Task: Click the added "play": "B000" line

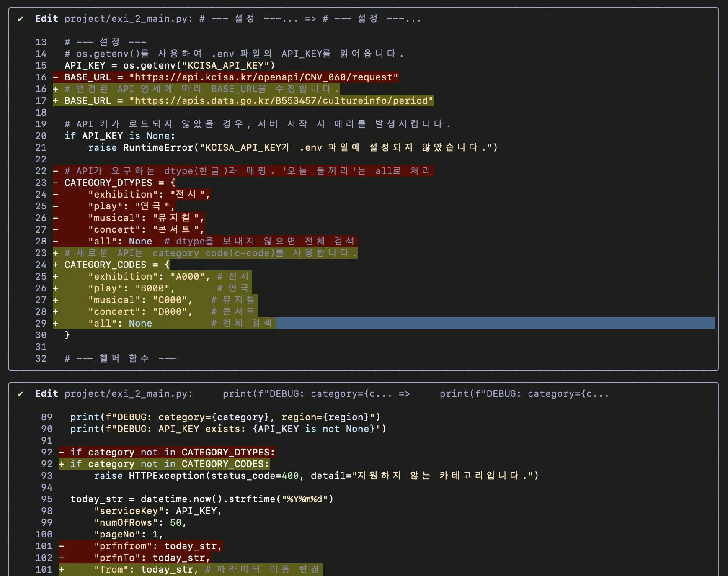Action: [x=152, y=288]
